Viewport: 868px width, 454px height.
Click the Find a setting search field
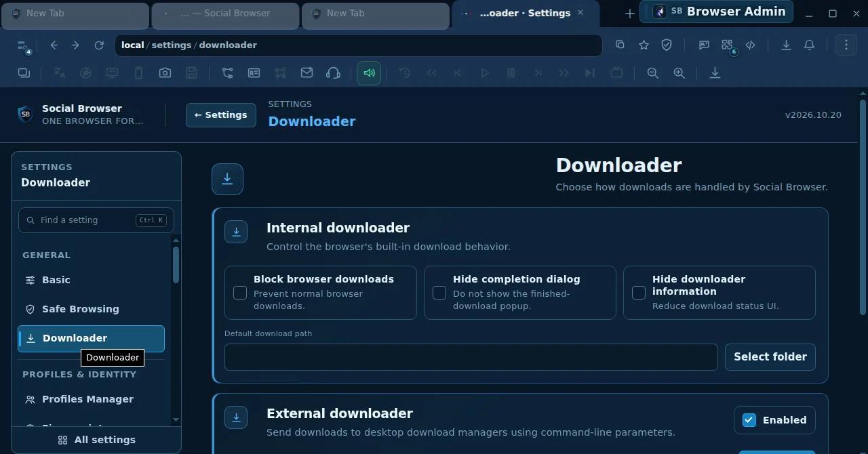coord(96,220)
